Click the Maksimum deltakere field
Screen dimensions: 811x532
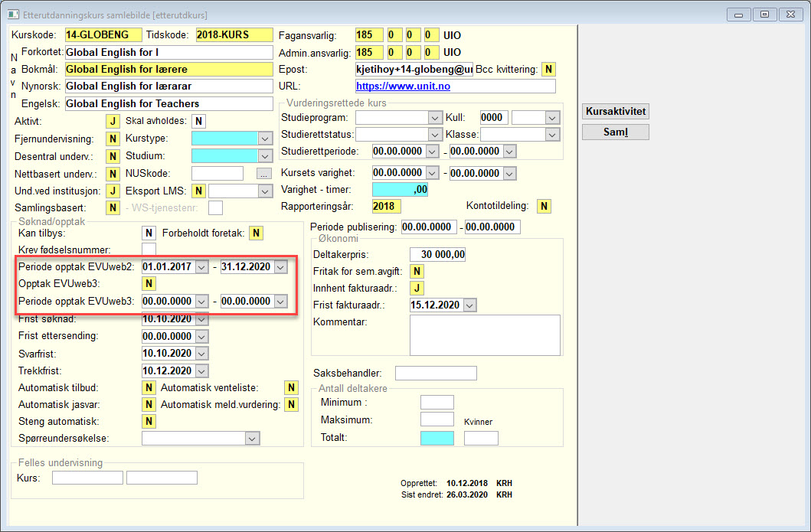437,419
